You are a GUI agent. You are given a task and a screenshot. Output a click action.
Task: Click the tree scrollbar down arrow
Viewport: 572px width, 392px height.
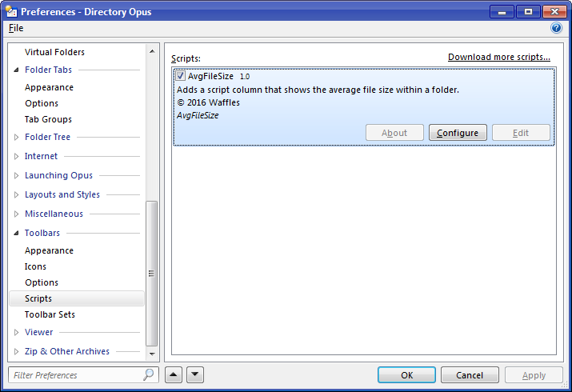coord(152,354)
